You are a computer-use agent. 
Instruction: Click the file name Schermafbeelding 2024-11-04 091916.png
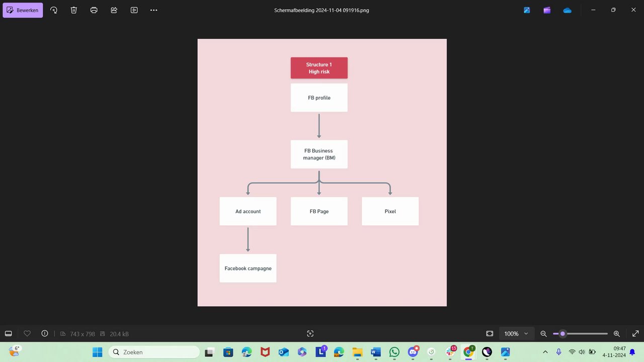point(321,10)
